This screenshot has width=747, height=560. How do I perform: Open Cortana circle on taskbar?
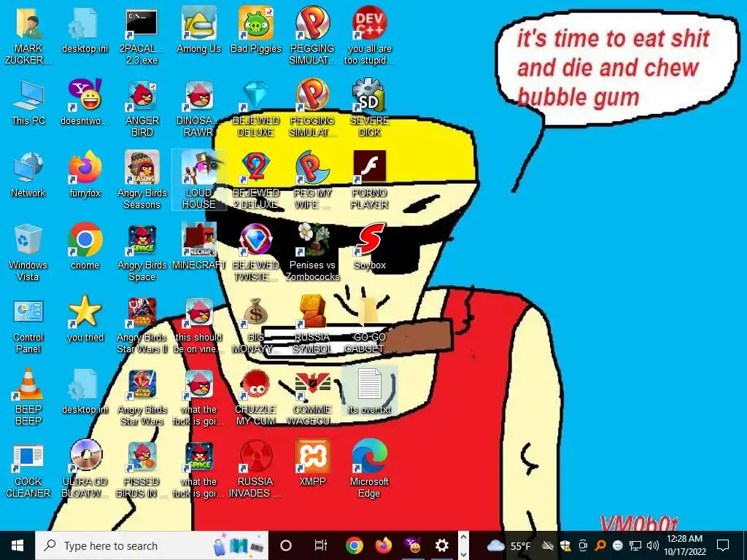(285, 545)
